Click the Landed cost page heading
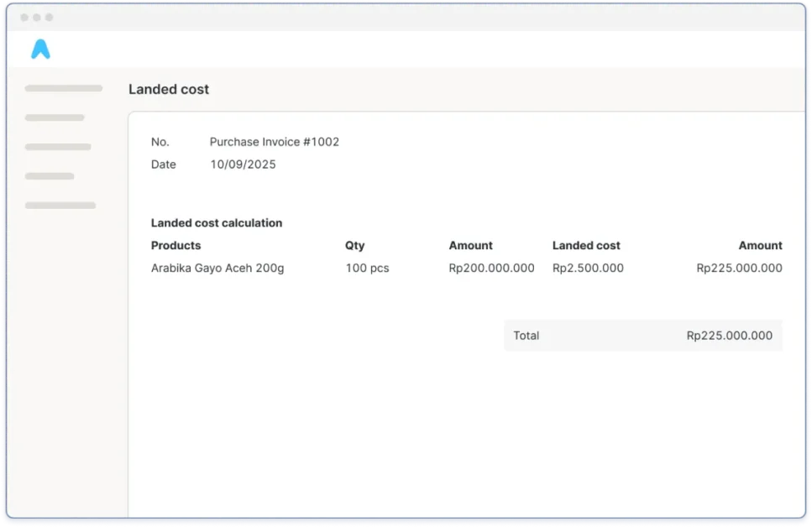This screenshot has width=812, height=527. click(x=169, y=90)
